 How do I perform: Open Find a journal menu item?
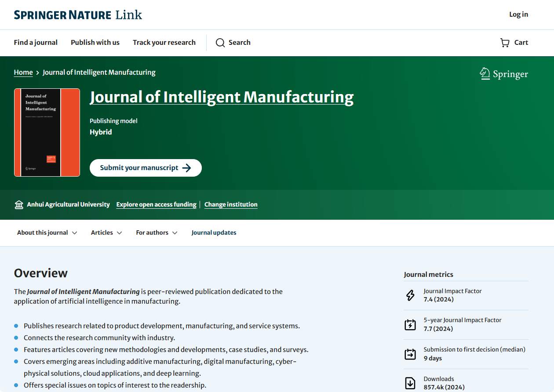pos(36,43)
